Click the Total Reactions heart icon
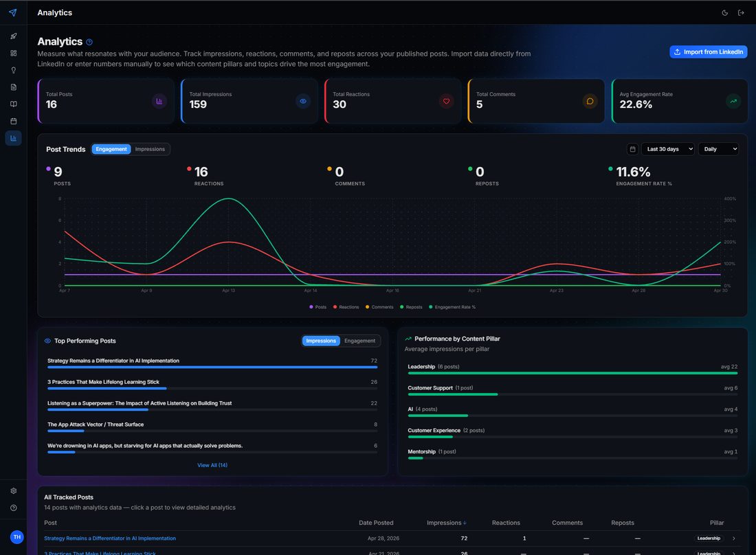This screenshot has height=555, width=756. (447, 101)
